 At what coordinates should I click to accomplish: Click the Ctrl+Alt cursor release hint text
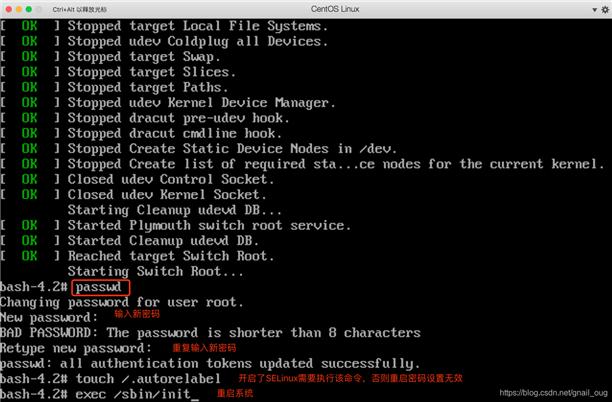[80, 9]
